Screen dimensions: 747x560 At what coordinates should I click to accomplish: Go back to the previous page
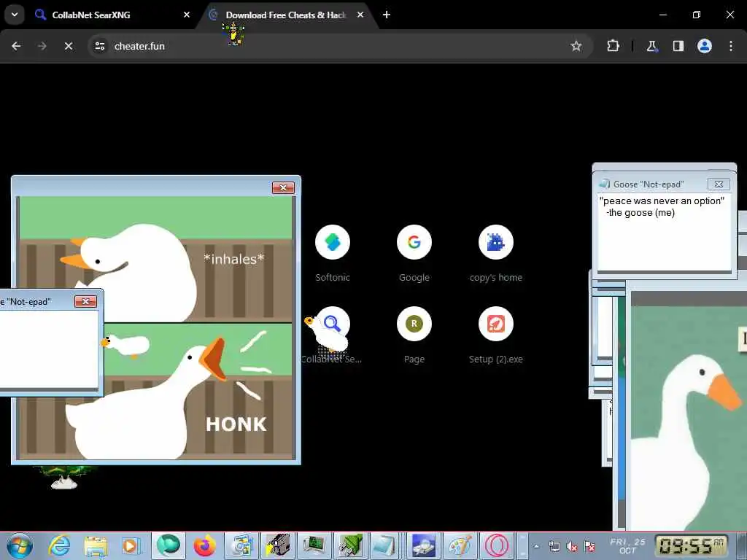[x=16, y=46]
